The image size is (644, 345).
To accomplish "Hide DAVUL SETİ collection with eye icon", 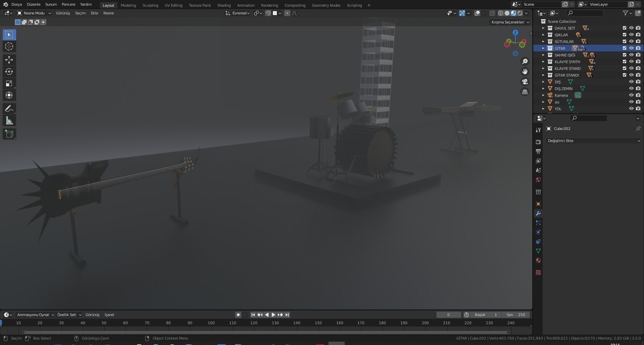I will pyautogui.click(x=631, y=28).
